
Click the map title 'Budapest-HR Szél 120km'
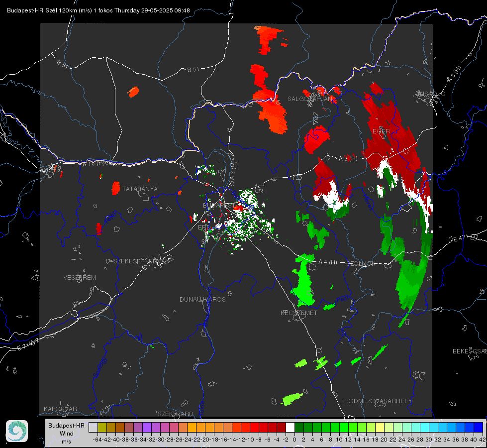tap(42, 10)
